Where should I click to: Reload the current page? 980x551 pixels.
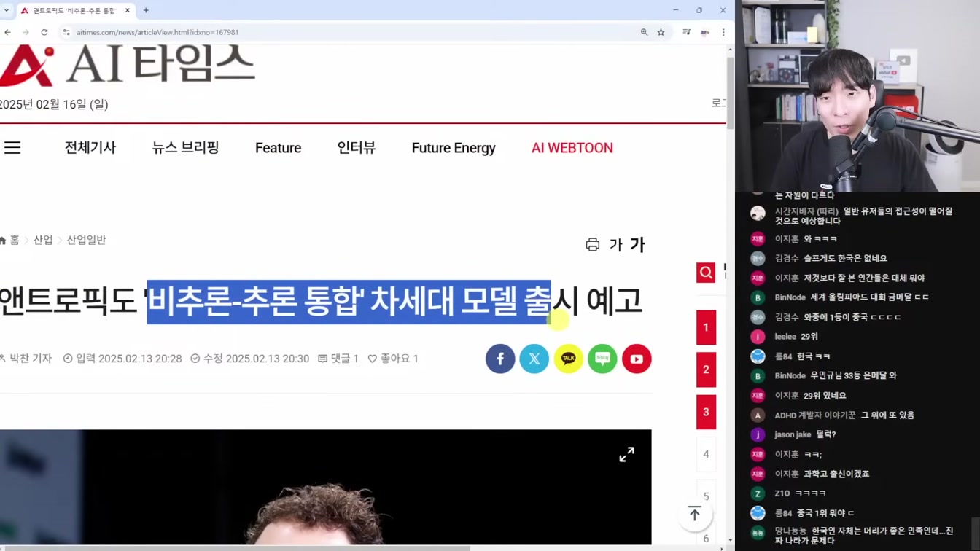coord(44,32)
